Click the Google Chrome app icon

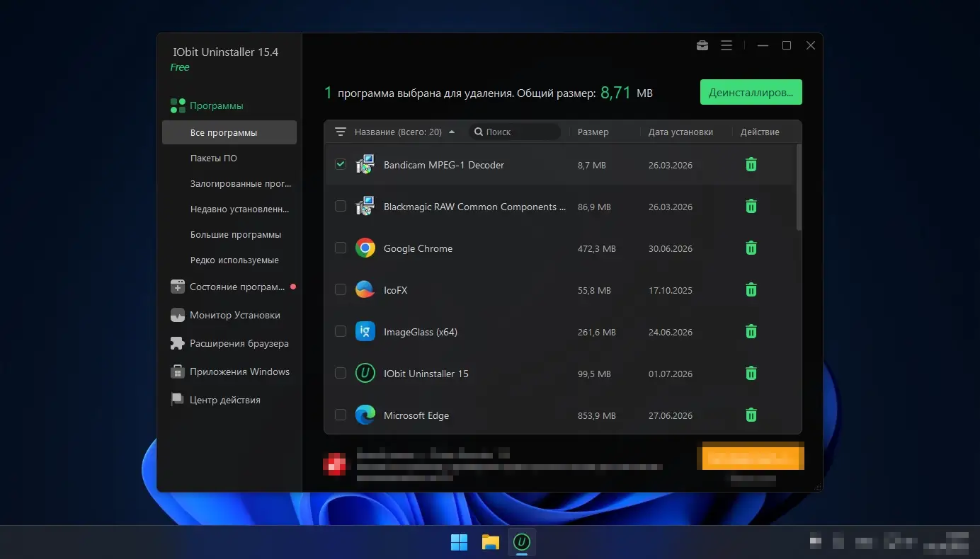pyautogui.click(x=365, y=248)
